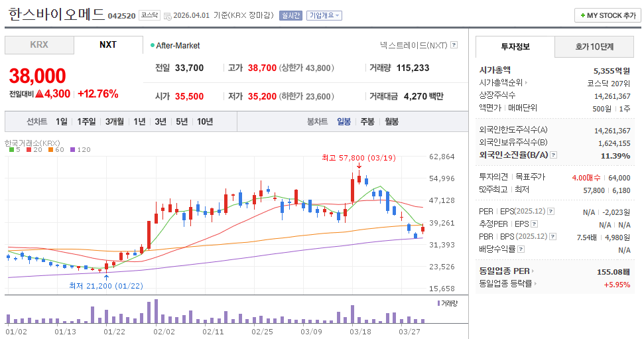Select the 10년 line chart period

pos(205,121)
